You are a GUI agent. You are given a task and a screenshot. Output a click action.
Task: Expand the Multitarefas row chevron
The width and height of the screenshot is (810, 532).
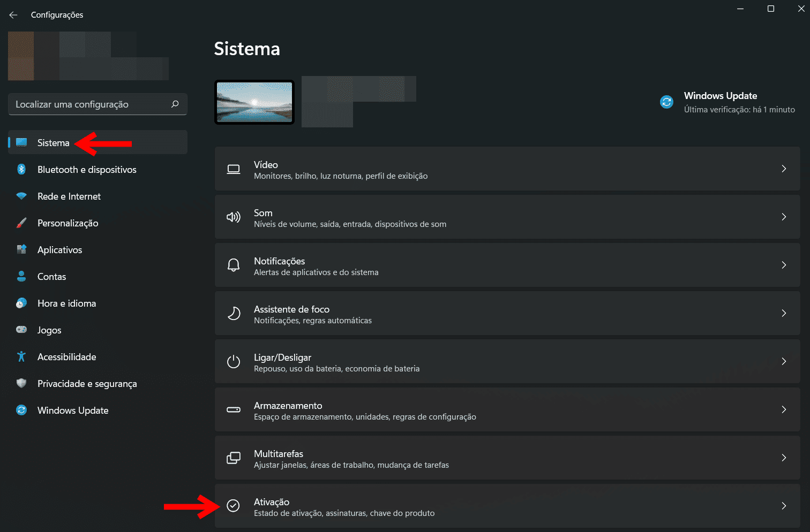pos(784,458)
